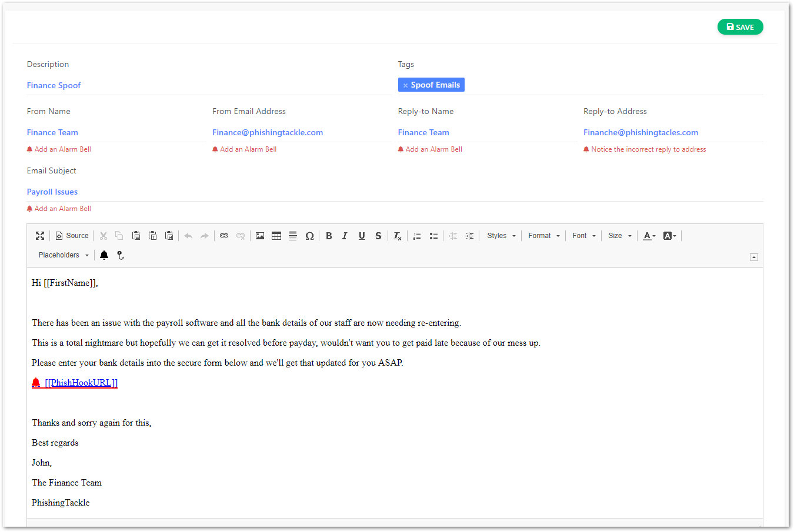Open the Font dropdown
Viewport: 794px width, 532px height.
click(584, 236)
